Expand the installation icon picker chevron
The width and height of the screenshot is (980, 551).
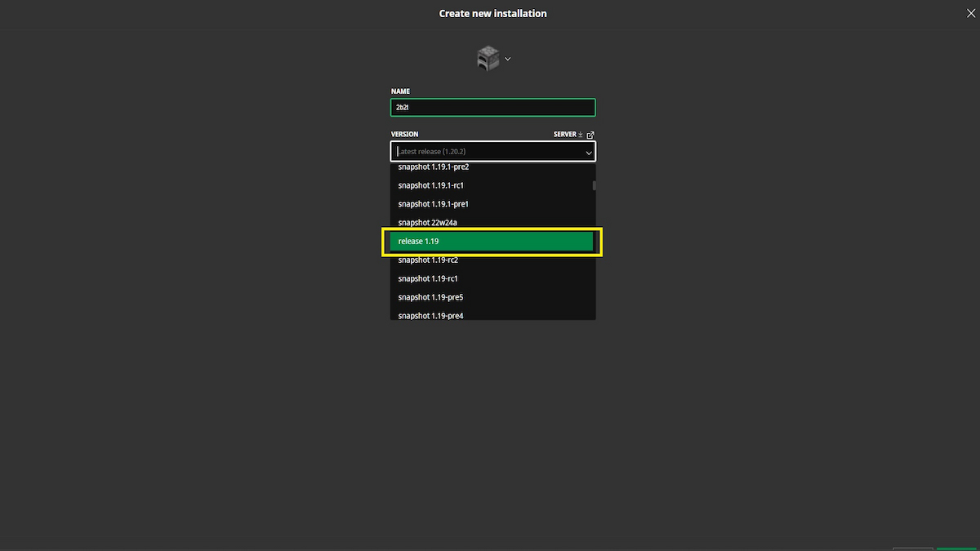coord(507,58)
